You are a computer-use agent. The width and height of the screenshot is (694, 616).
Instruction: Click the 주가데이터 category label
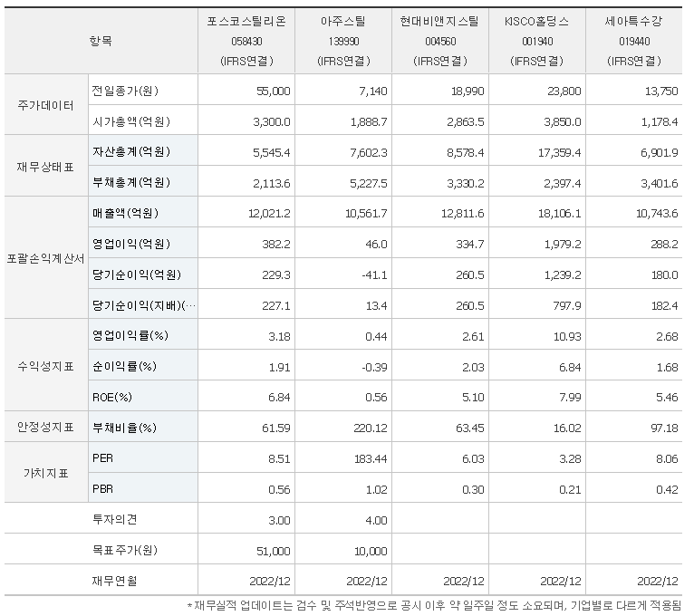tap(45, 105)
